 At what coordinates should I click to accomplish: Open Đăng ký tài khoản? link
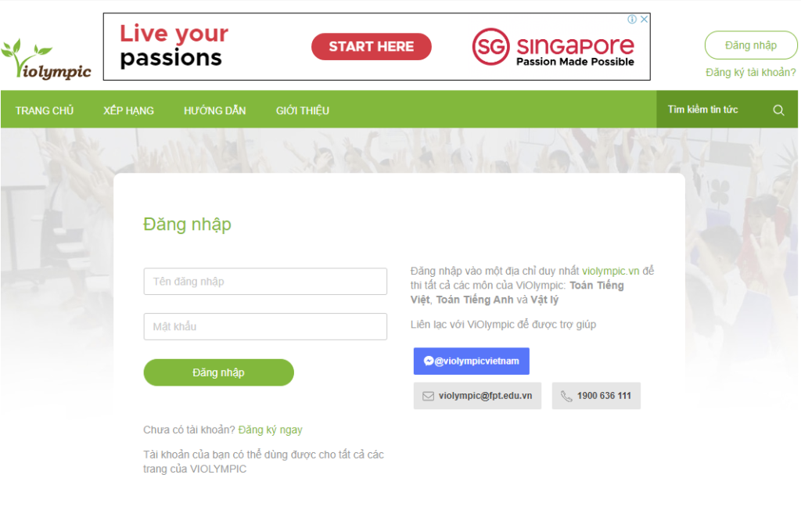tap(750, 73)
